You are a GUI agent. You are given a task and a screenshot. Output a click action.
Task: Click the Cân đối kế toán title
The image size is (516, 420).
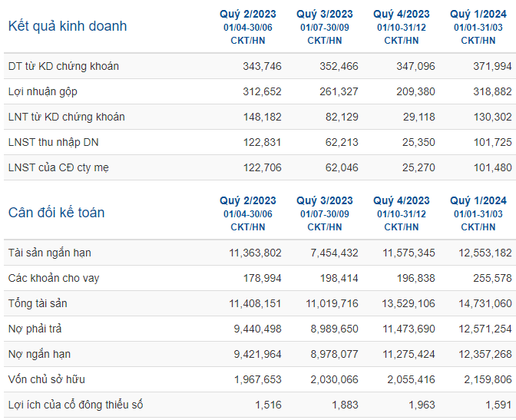pos(56,213)
